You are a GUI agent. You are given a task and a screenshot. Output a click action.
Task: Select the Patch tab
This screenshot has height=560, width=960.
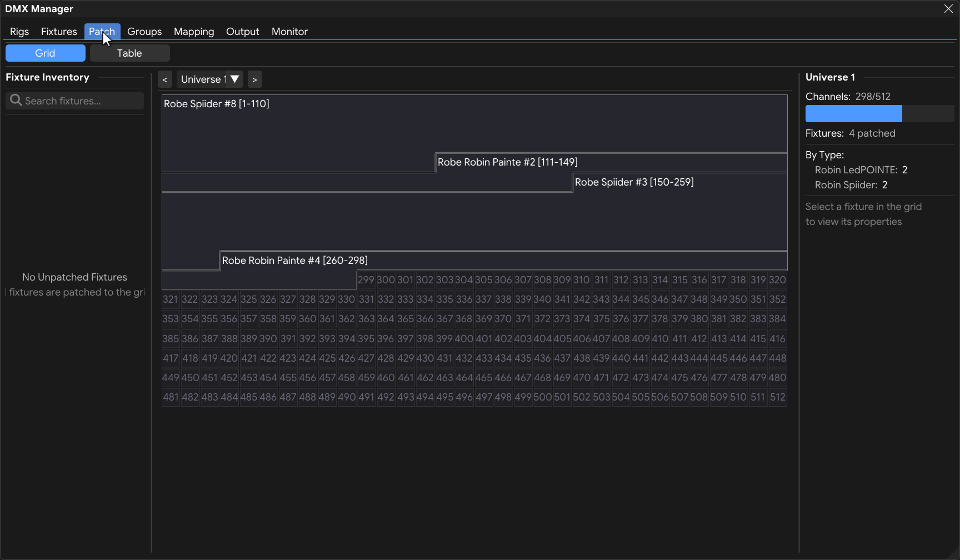tap(102, 32)
